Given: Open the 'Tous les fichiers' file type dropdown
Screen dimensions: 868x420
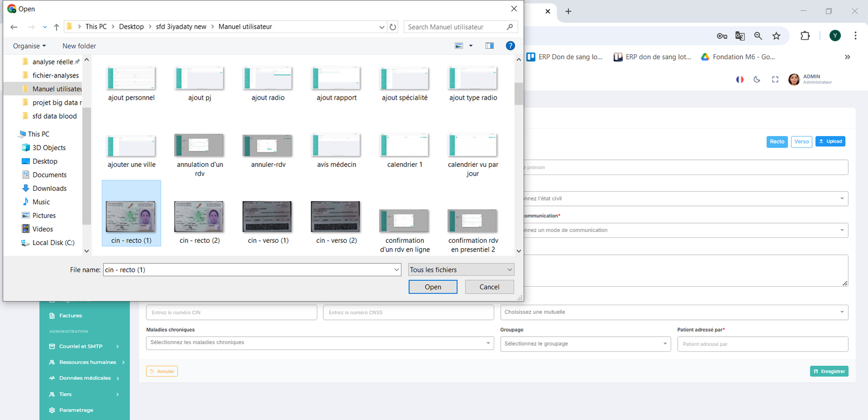Looking at the screenshot, I should [461, 270].
